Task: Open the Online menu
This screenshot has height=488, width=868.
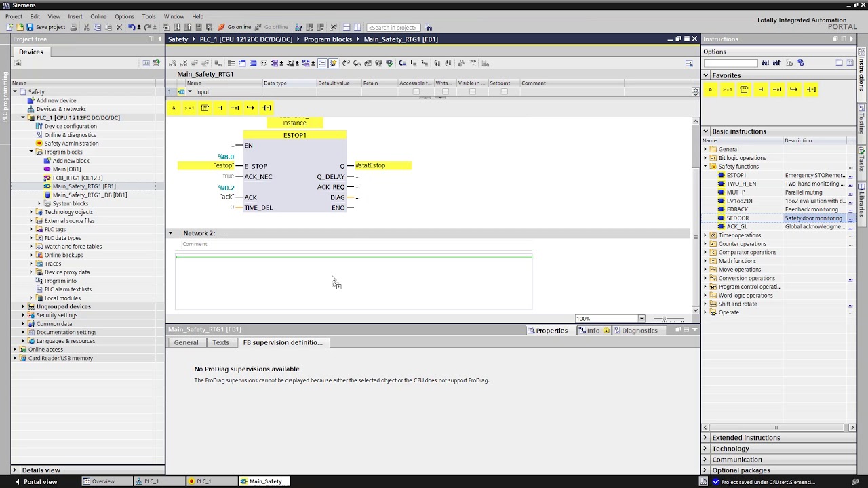Action: click(98, 16)
